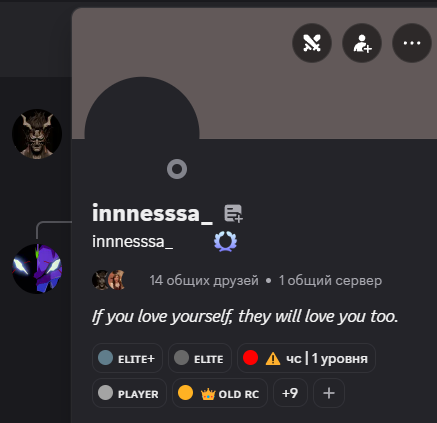Add a role with the plus button
The width and height of the screenshot is (437, 423).
coord(329,393)
